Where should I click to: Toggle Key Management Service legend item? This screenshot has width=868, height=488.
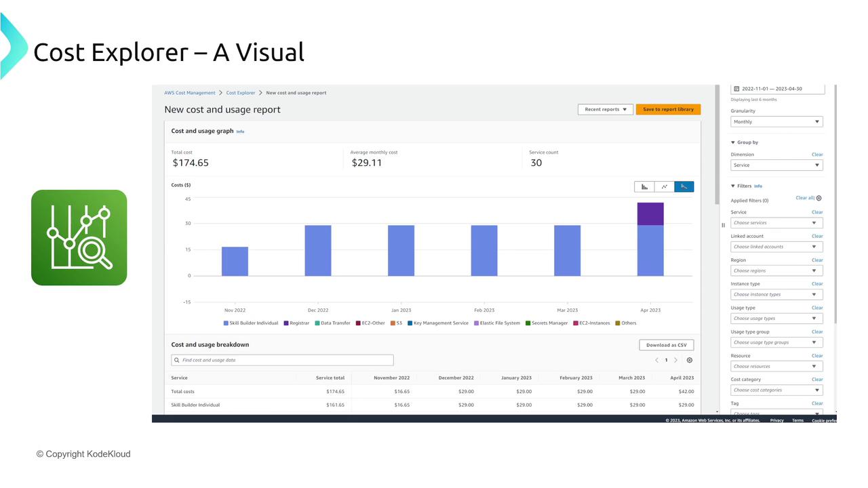click(x=438, y=323)
